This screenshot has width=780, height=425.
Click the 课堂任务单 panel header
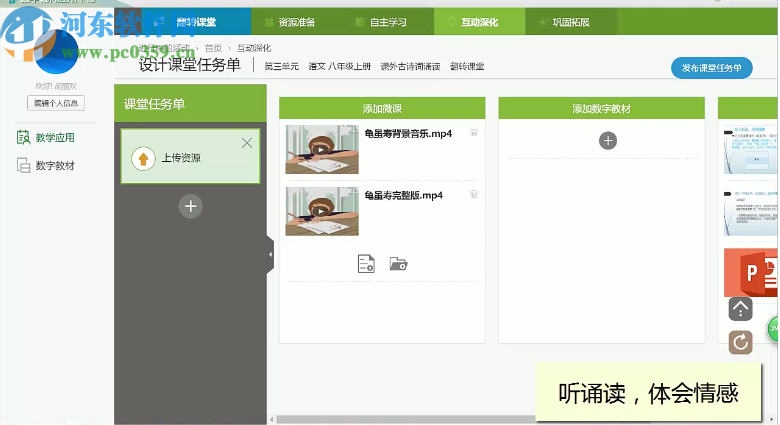(191, 104)
